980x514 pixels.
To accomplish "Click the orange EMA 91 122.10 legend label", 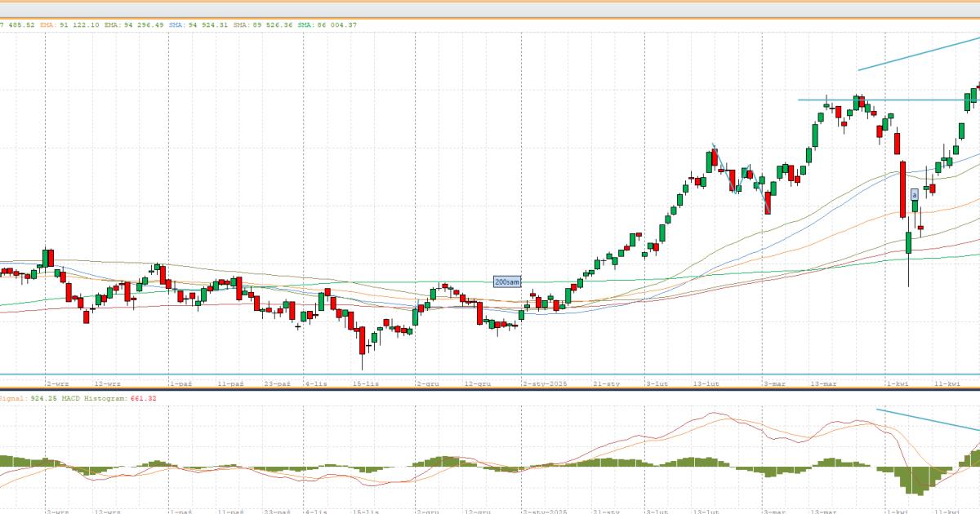I will (x=69, y=25).
